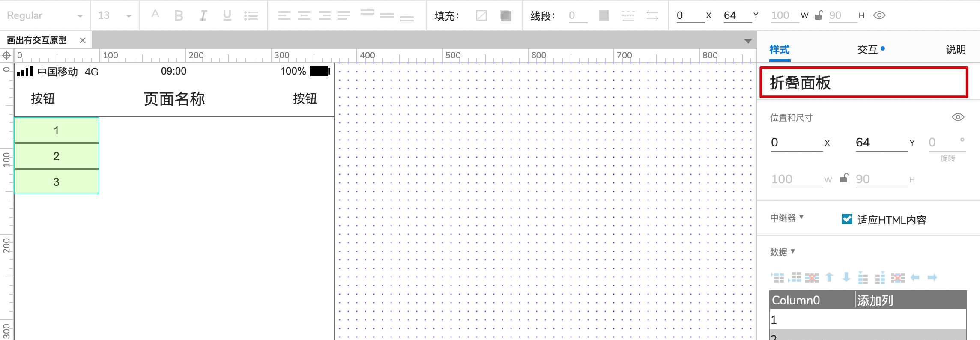Insert row above in repeater data toolbar
This screenshot has width=980, height=340.
778,277
